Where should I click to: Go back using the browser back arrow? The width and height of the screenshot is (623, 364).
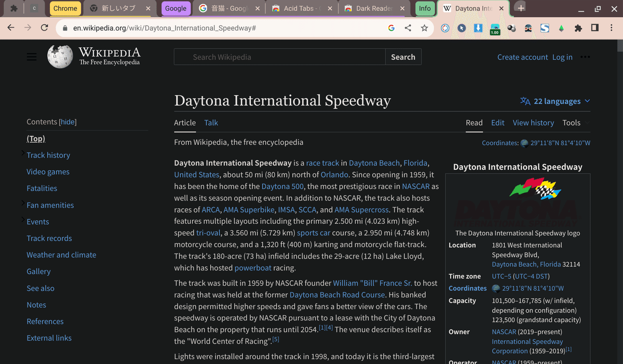tap(11, 28)
